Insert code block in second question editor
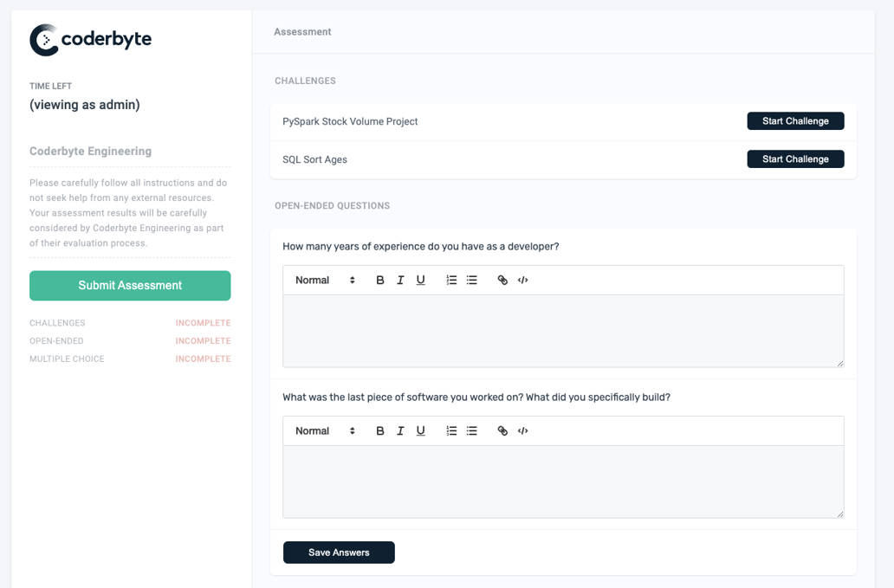 point(523,431)
